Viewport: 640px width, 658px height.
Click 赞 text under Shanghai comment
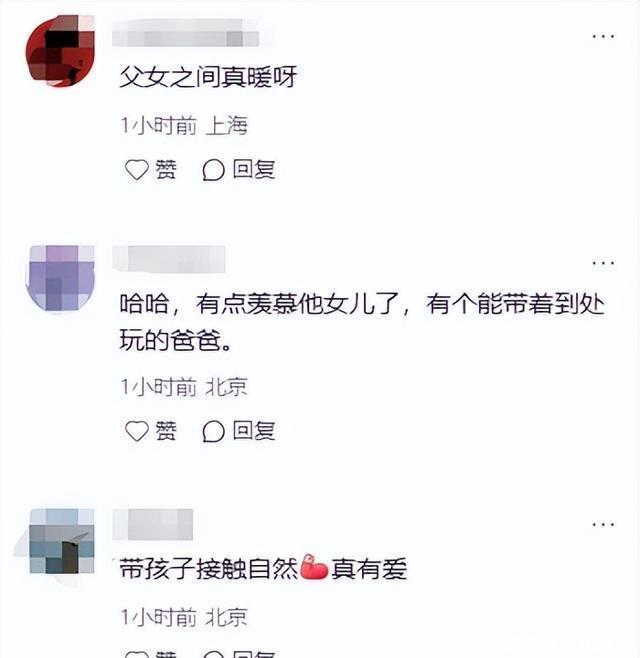(165, 170)
